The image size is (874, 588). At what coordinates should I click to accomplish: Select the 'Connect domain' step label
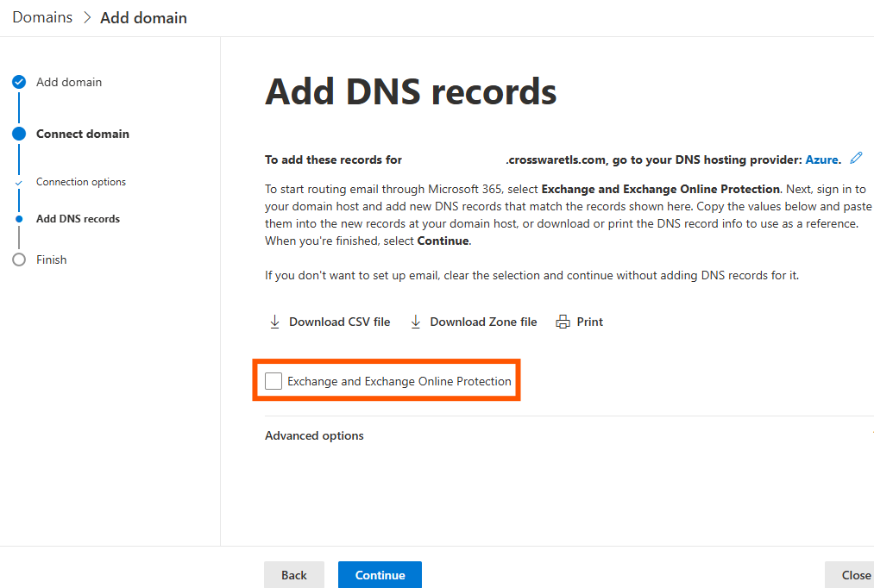[x=83, y=134]
